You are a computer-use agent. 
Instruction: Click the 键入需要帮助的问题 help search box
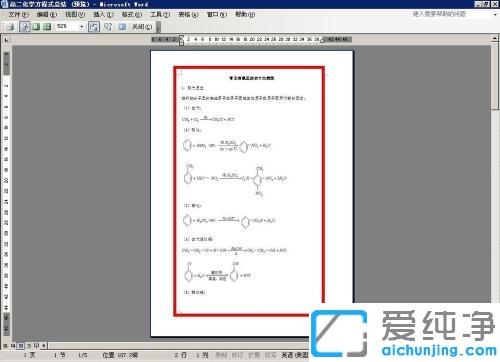(x=451, y=14)
